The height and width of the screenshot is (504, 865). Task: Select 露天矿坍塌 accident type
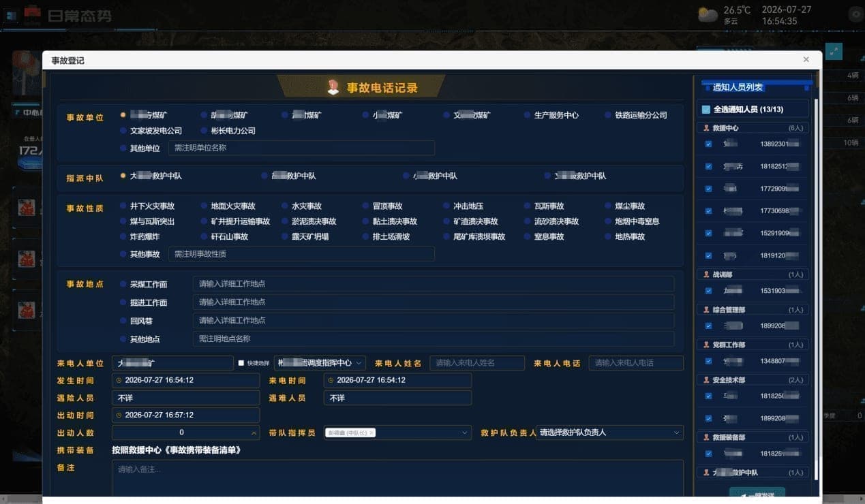click(305, 237)
